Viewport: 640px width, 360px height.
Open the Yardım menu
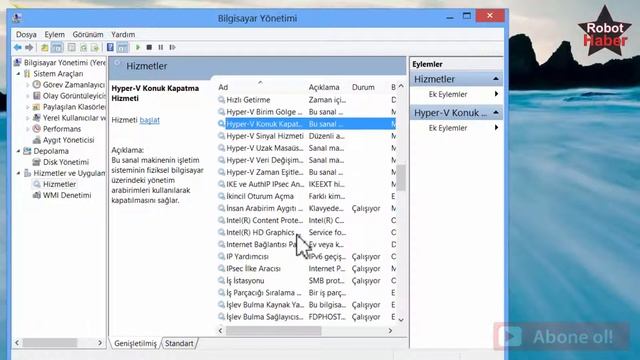point(123,34)
